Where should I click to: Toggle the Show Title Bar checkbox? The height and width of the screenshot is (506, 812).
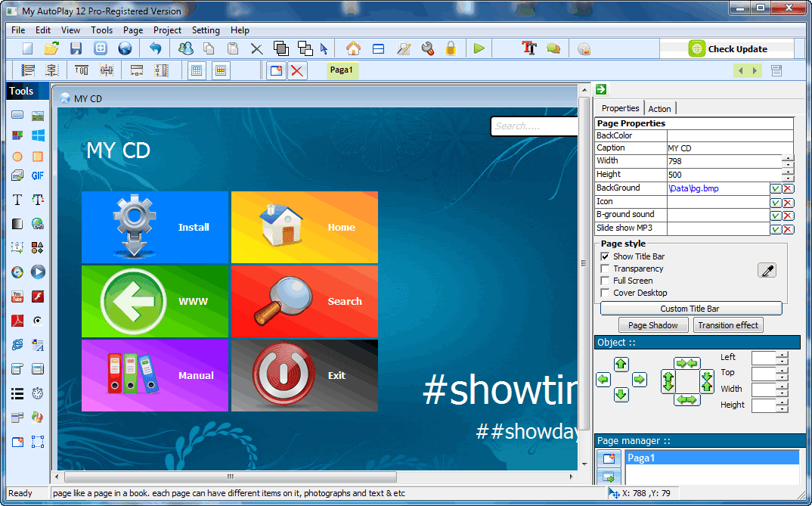coord(605,256)
